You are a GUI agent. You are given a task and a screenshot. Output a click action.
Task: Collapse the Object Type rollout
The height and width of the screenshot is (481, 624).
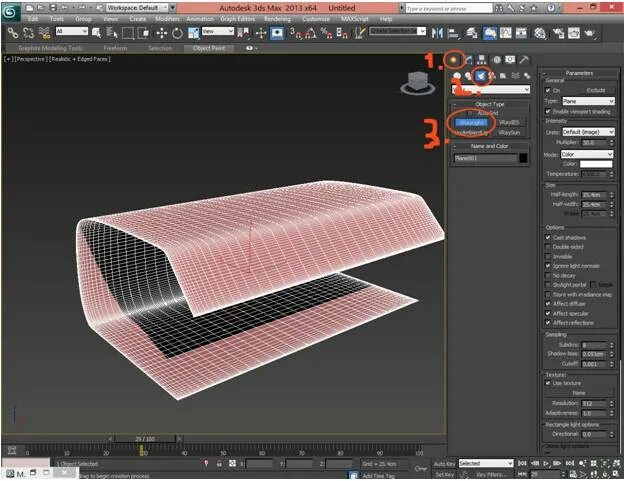pos(490,104)
